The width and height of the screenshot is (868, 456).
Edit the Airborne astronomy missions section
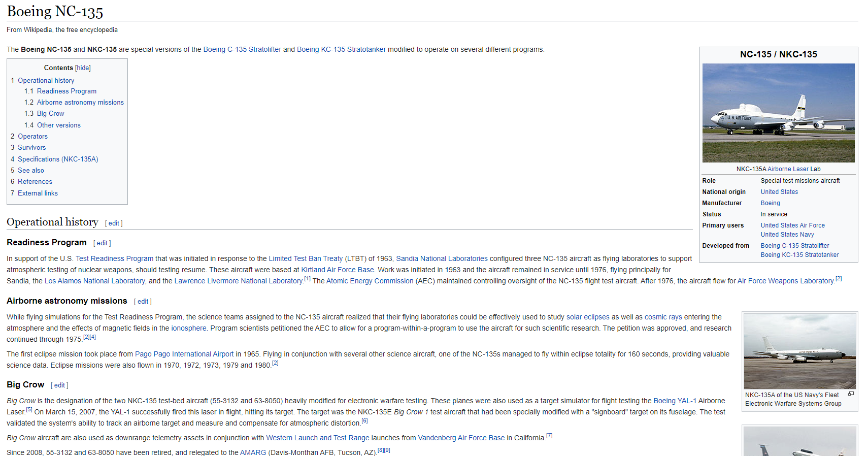[143, 302]
